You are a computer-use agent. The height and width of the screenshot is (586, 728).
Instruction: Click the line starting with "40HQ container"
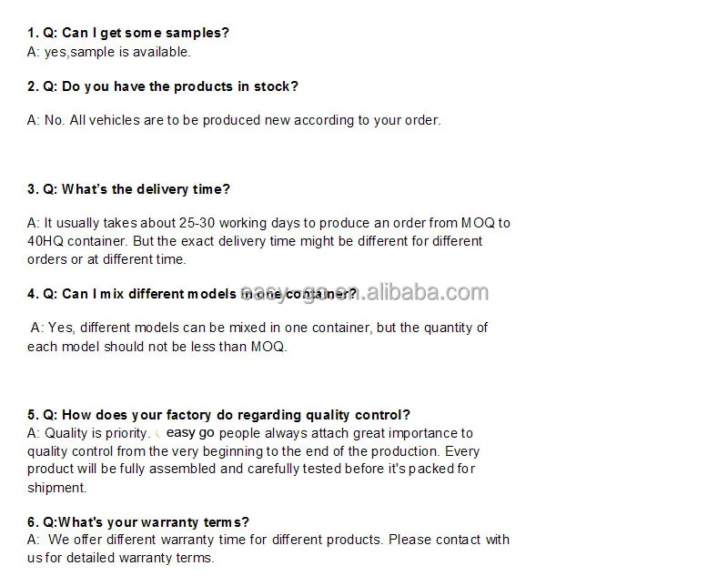tap(255, 241)
